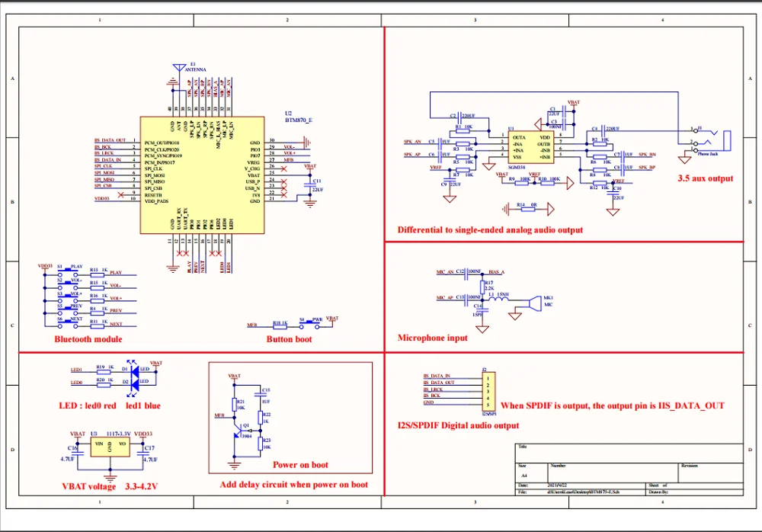762x532 pixels.
Task: Select the S4 PWR switch symbol
Action: click(309, 325)
